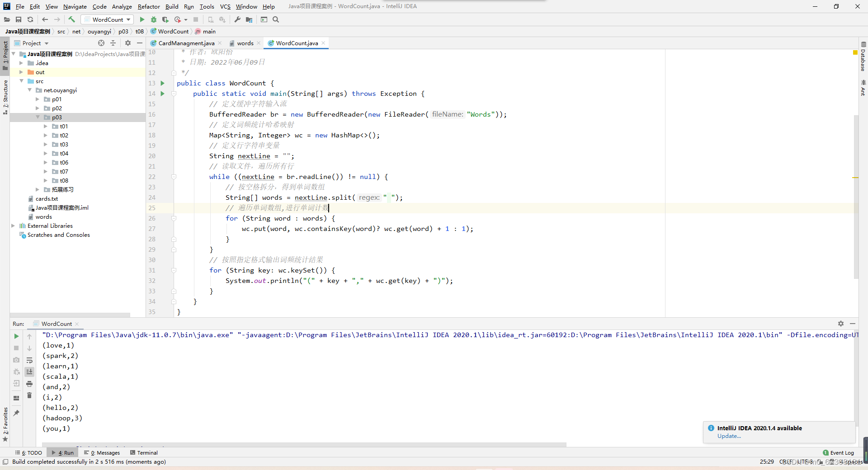Click the Build project hammer icon

click(71, 19)
